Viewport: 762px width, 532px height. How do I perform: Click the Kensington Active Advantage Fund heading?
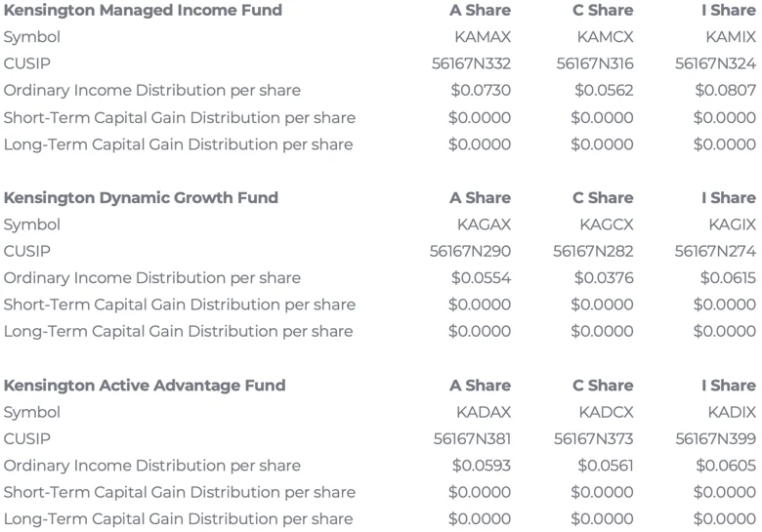(145, 386)
